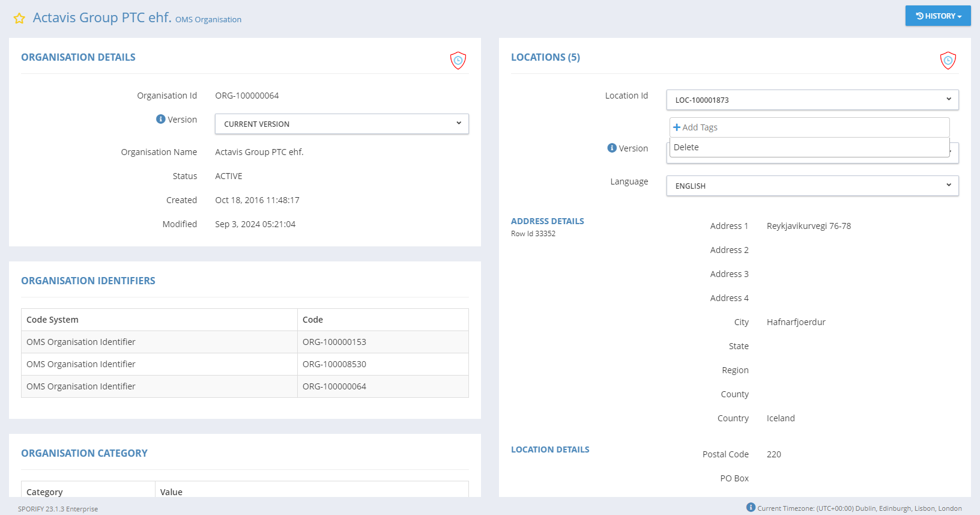Screen dimensions: 980x515
Task: Click the favorite star icon beside organisation title
Action: (x=19, y=19)
